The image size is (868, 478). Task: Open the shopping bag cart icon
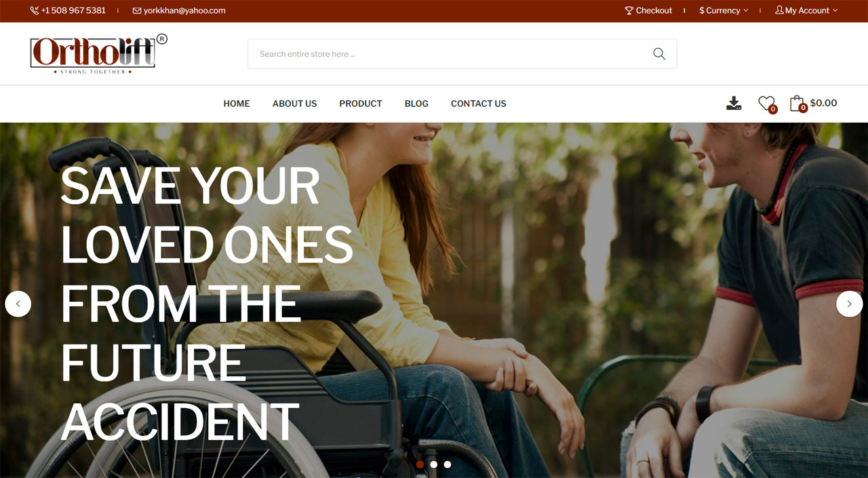[797, 103]
